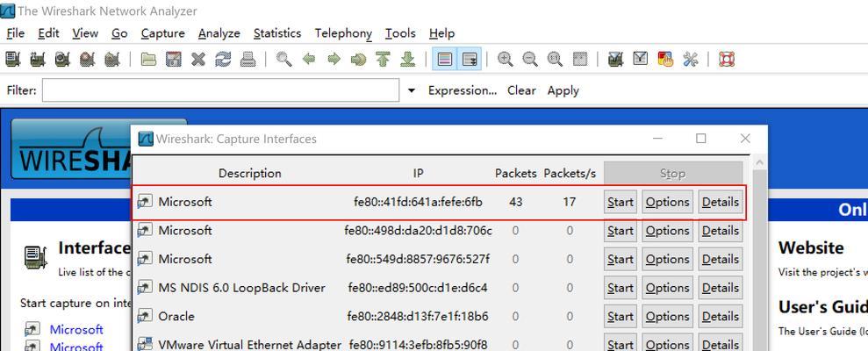The width and height of the screenshot is (868, 351).
Task: Open Options for the Oracle interface
Action: click(668, 317)
